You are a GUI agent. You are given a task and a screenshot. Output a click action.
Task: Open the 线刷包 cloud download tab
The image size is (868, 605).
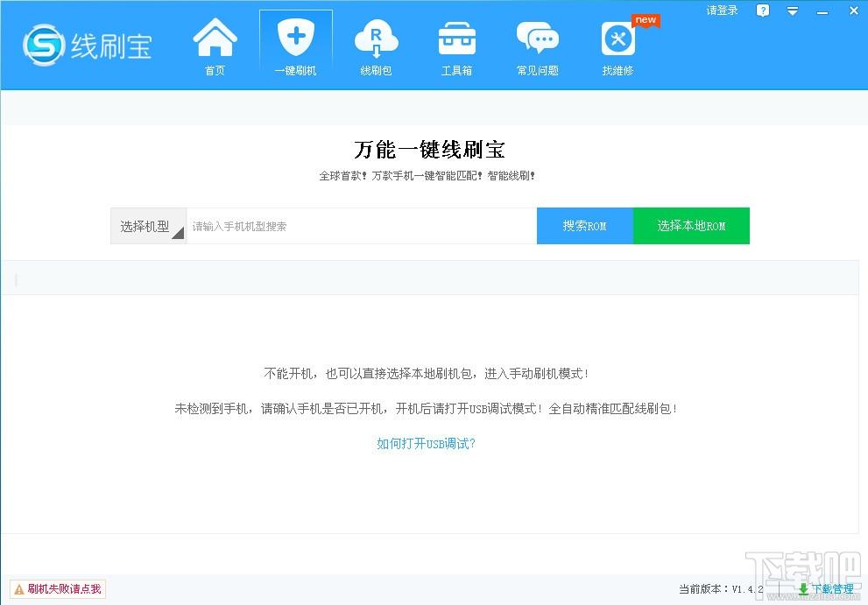point(376,46)
